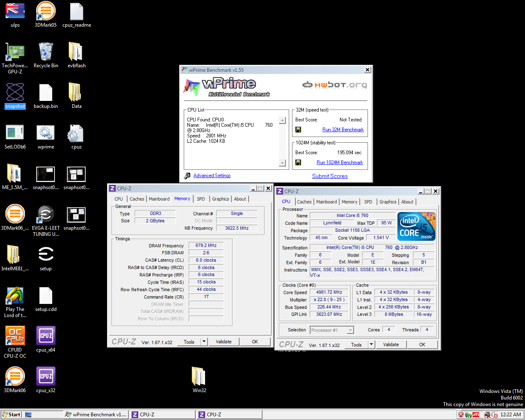525x420 pixels.
Task: Click Run 1024M Benchmark link
Action: [340, 162]
